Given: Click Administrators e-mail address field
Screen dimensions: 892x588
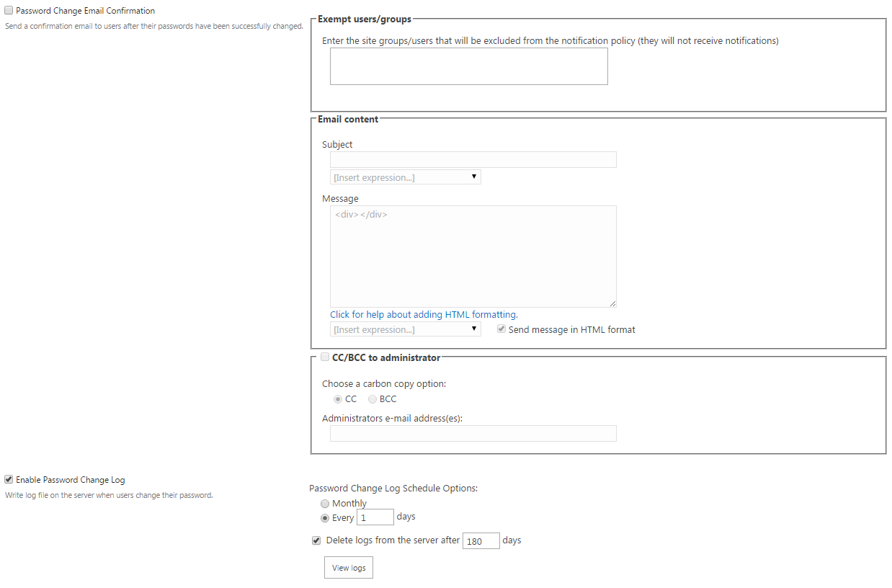Looking at the screenshot, I should point(473,433).
